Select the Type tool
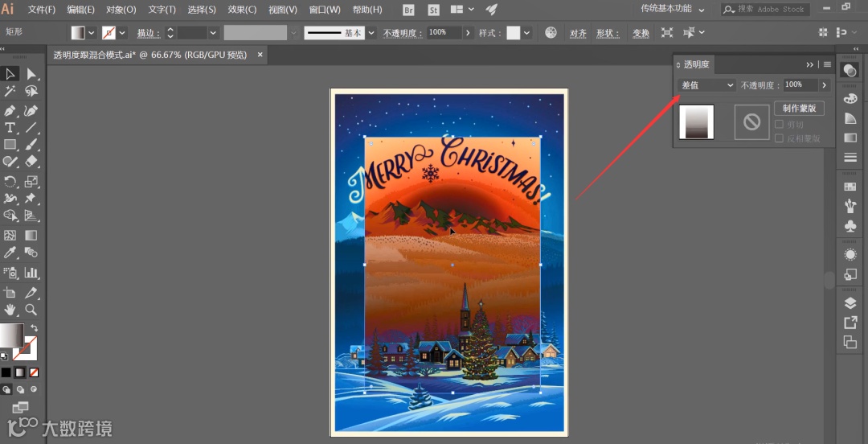 (x=10, y=128)
